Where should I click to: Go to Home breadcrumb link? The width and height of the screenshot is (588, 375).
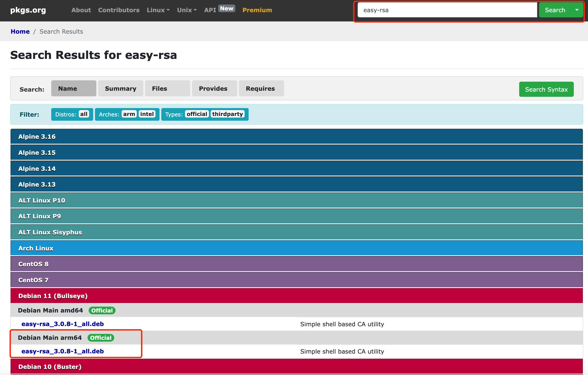click(x=20, y=32)
